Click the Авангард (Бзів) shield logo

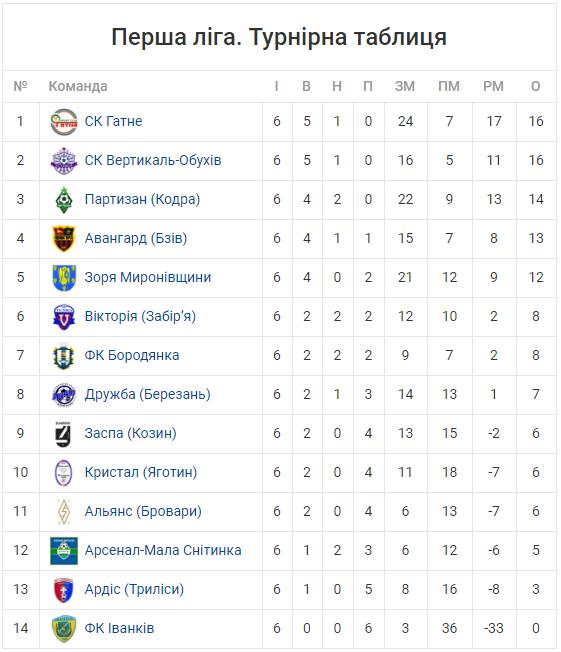(x=64, y=239)
